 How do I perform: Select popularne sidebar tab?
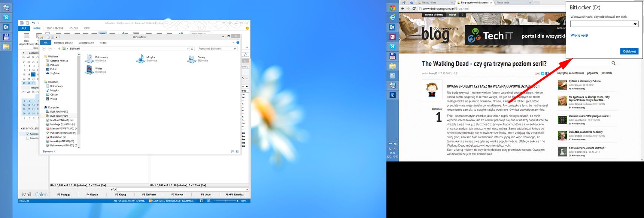pyautogui.click(x=593, y=73)
